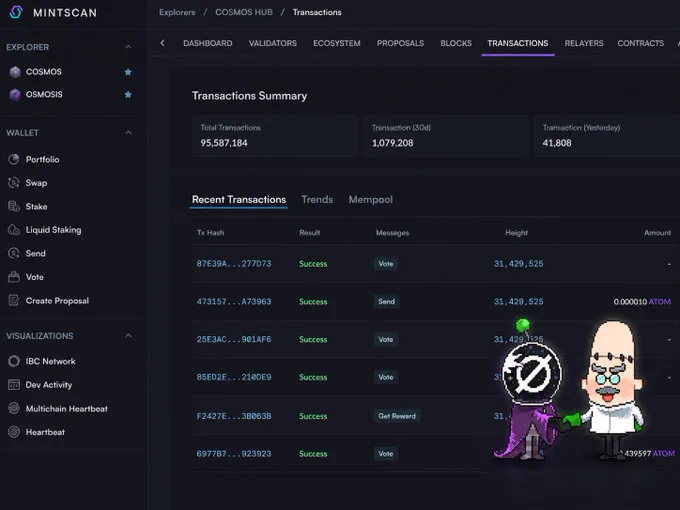Go to the COSMOS HUB breadcrumb

244,12
